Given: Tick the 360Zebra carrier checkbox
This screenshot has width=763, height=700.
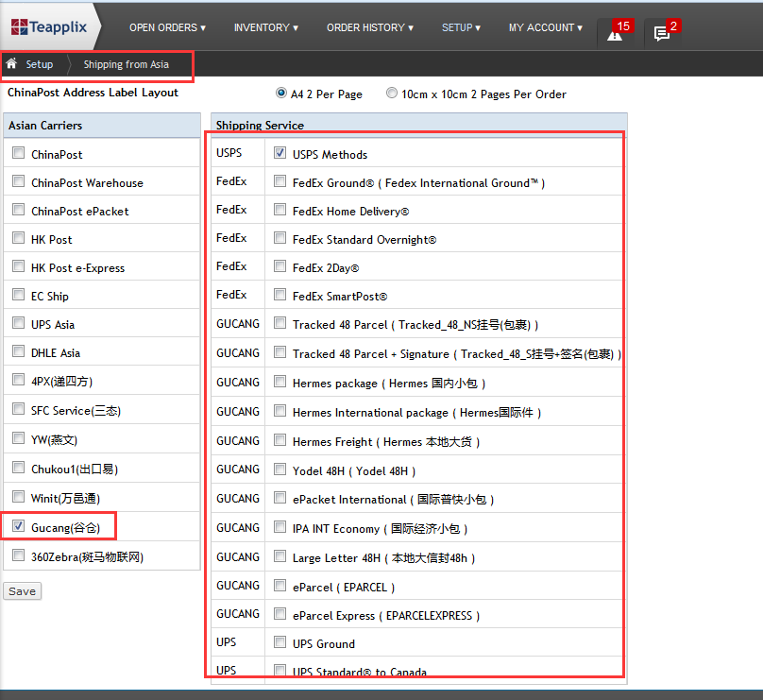Looking at the screenshot, I should [x=19, y=555].
